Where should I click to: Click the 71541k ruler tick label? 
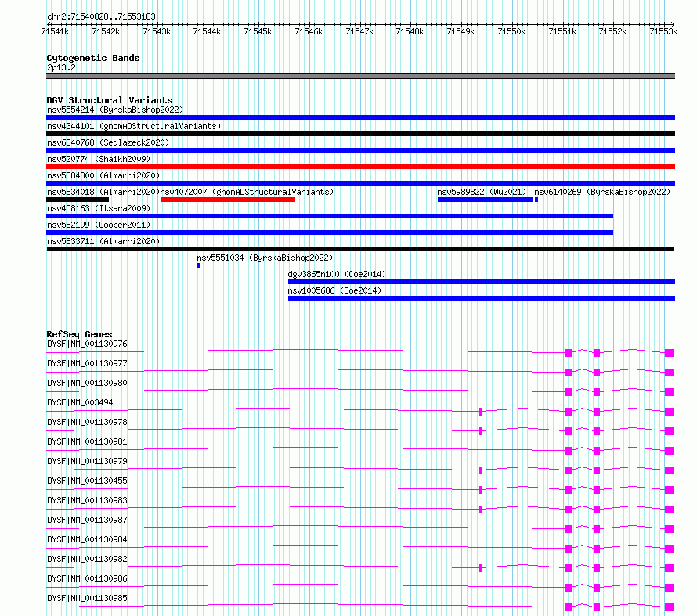(55, 31)
